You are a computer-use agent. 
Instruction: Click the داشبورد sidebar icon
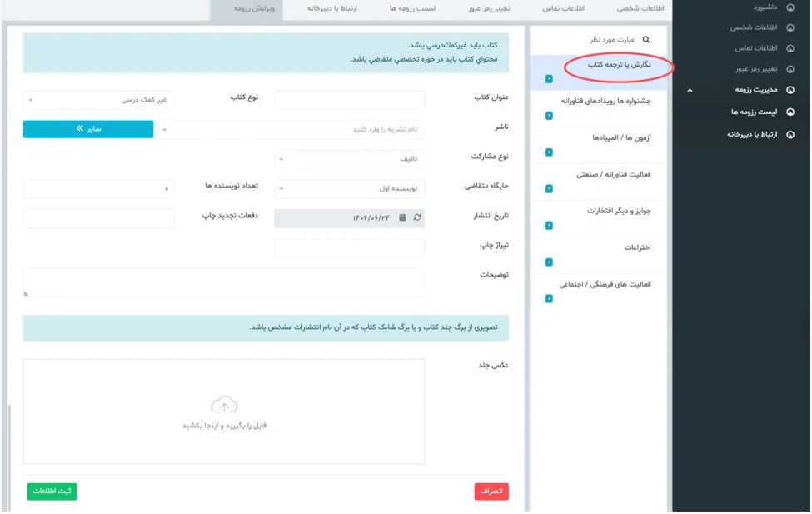(x=790, y=7)
